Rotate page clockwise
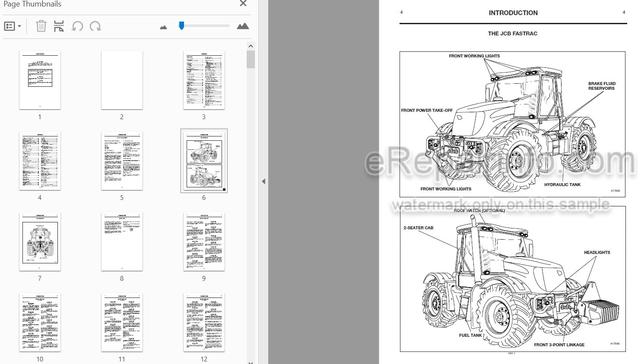638x364 pixels. pyautogui.click(x=95, y=26)
